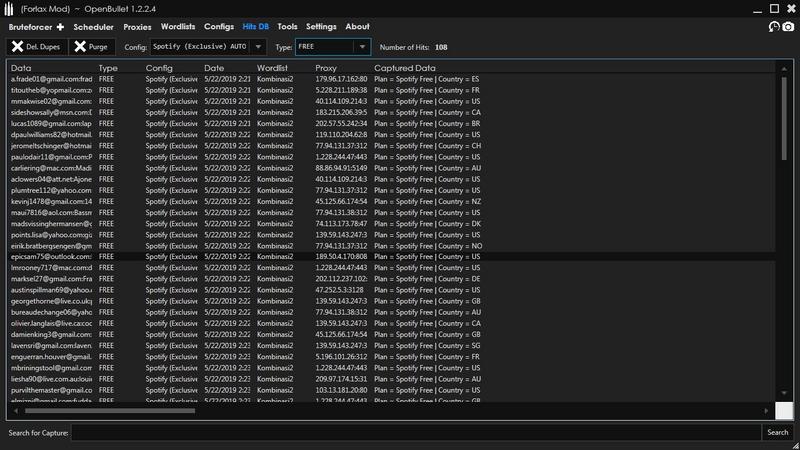This screenshot has width=800, height=450.
Task: Select proxy cell 209.97.174.15:31
Action: 341,379
